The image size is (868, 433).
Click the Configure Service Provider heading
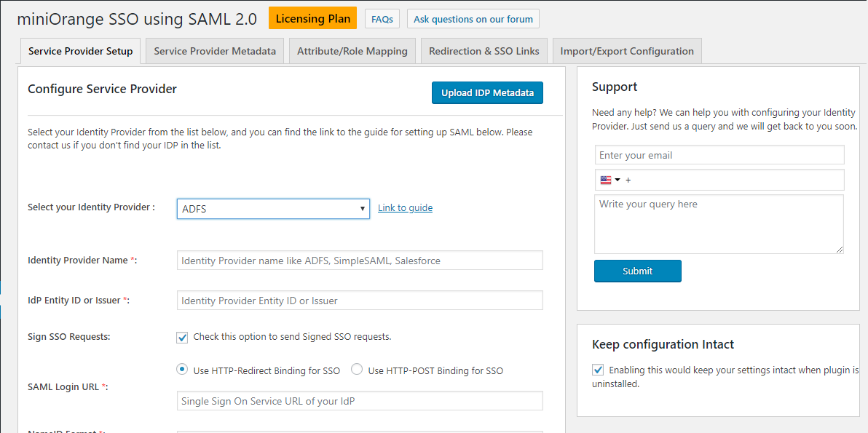click(103, 89)
